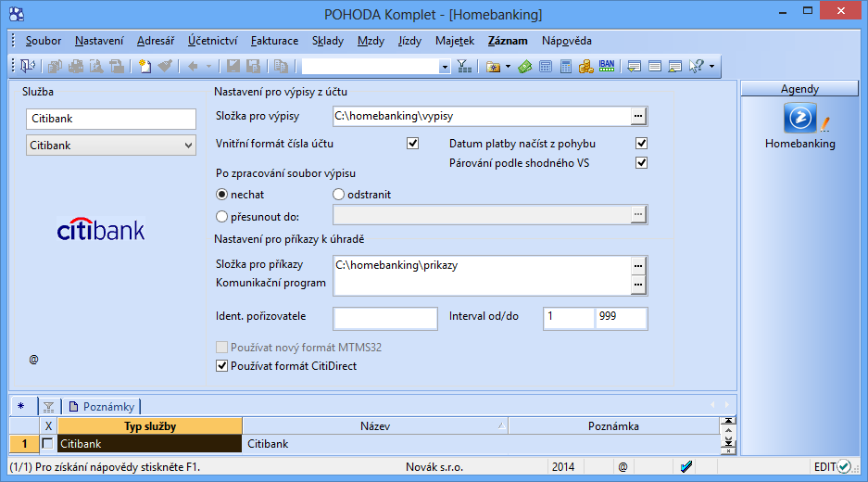The image size is (868, 482).
Task: Open the Účetnictví menu
Action: 212,41
